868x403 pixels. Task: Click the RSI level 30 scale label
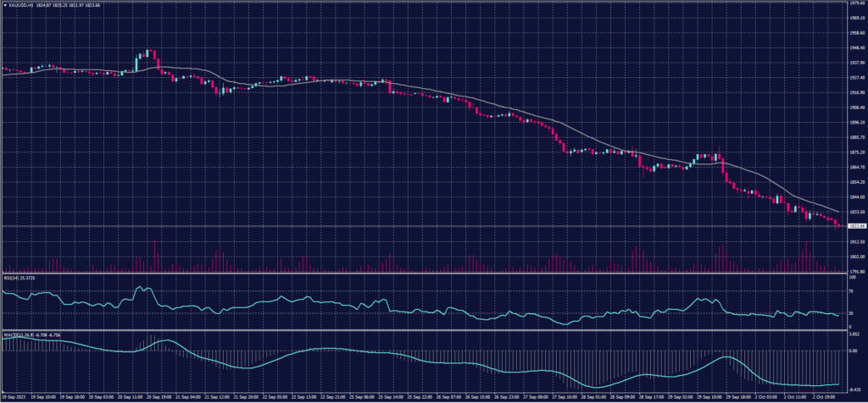tap(849, 313)
